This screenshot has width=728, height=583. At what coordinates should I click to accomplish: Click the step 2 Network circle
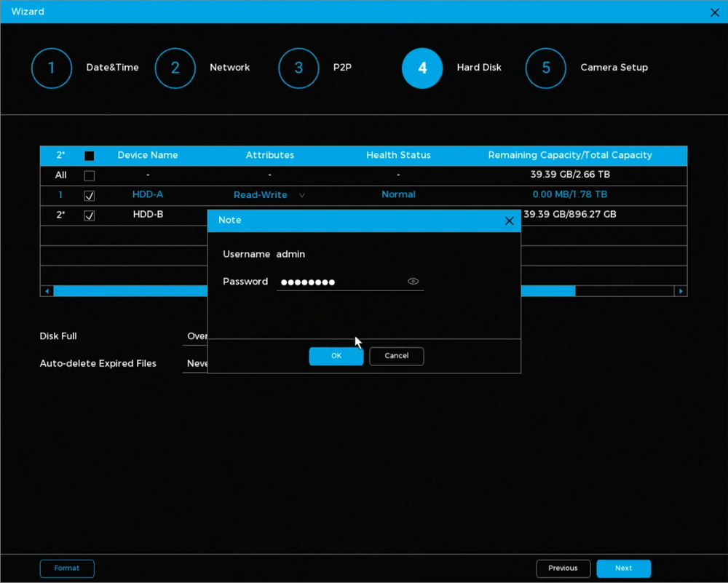tap(175, 68)
